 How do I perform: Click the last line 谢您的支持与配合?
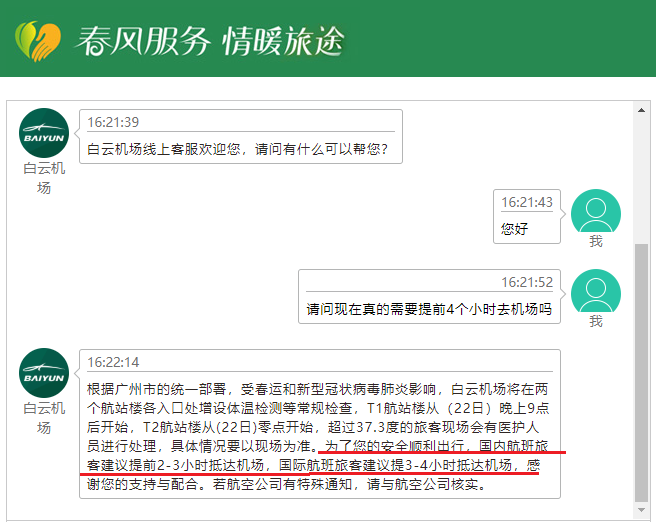click(x=287, y=484)
